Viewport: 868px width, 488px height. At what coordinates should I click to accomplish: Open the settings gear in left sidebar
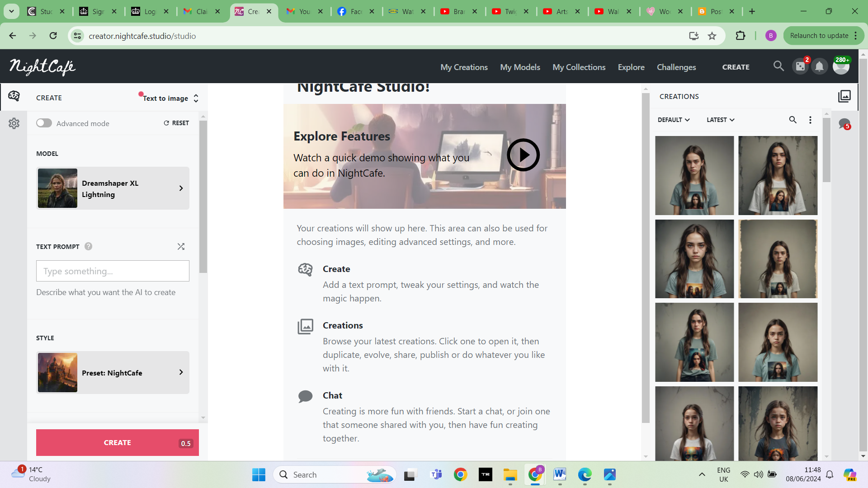point(14,123)
